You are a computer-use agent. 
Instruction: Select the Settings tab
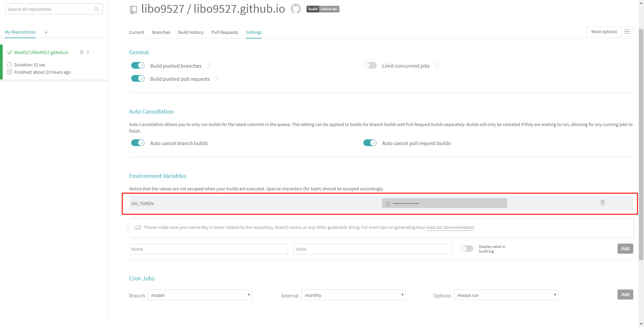click(254, 32)
